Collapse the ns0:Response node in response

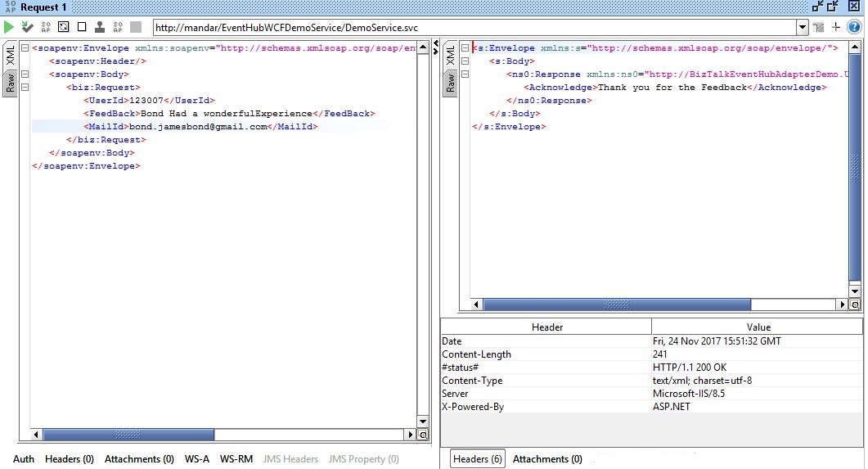pos(465,74)
